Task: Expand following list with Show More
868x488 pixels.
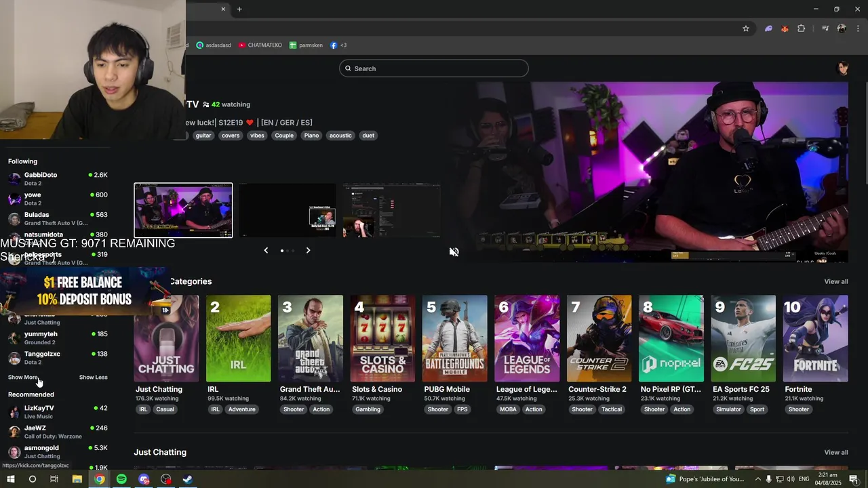Action: tap(23, 378)
